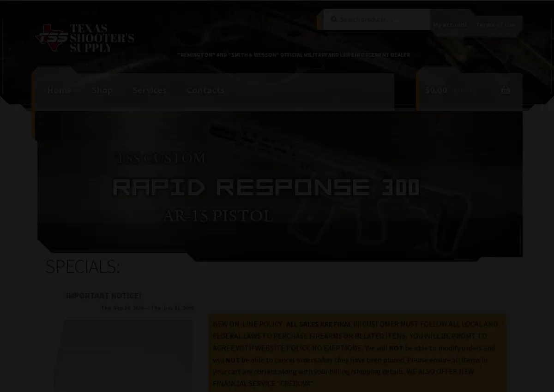Open the Services menu item
Viewport: 554px width, 392px height.
coord(150,90)
